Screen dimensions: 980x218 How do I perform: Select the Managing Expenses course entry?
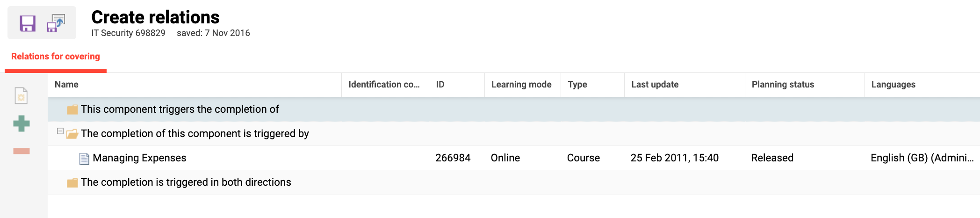click(139, 158)
